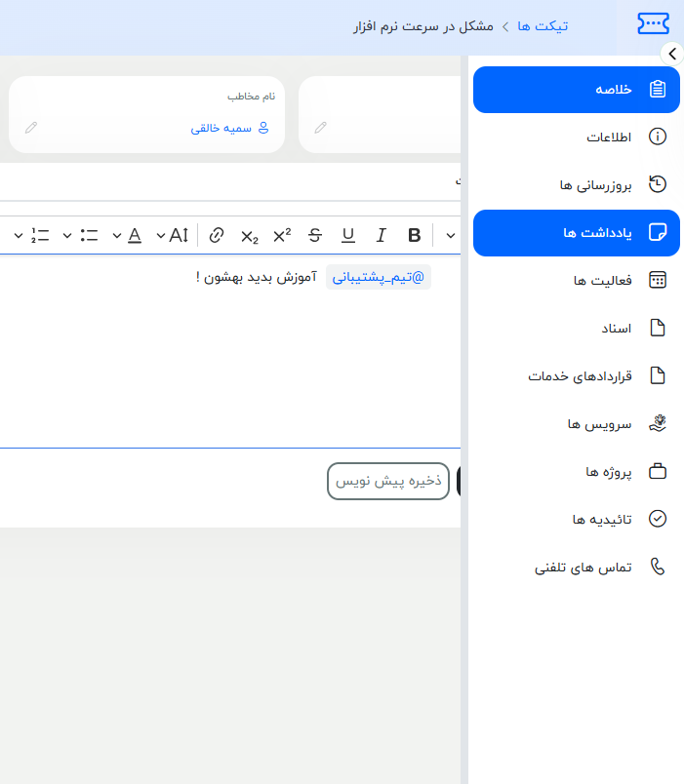The image size is (684, 784).
Task: Click the ذخیره پیش نویس button
Action: pos(388,481)
